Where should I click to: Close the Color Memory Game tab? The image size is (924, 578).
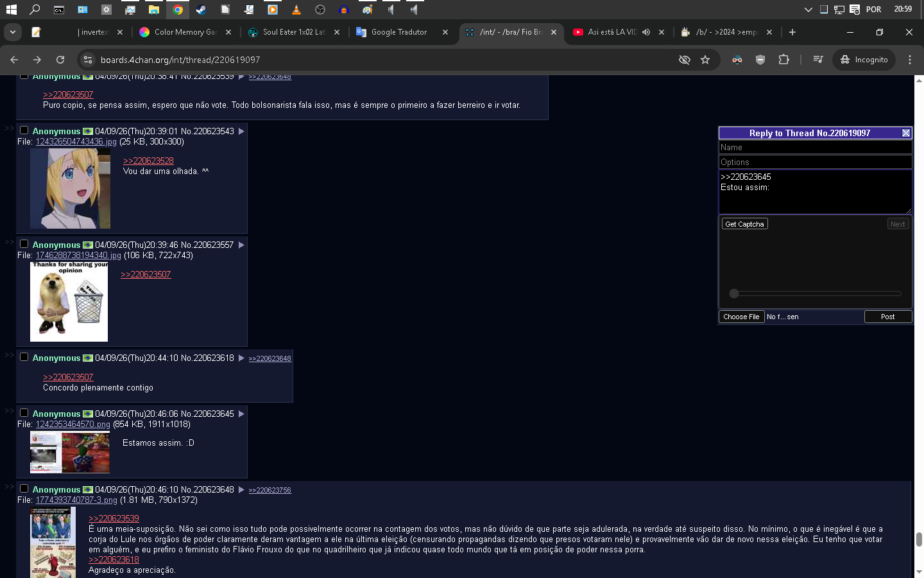[x=228, y=32]
